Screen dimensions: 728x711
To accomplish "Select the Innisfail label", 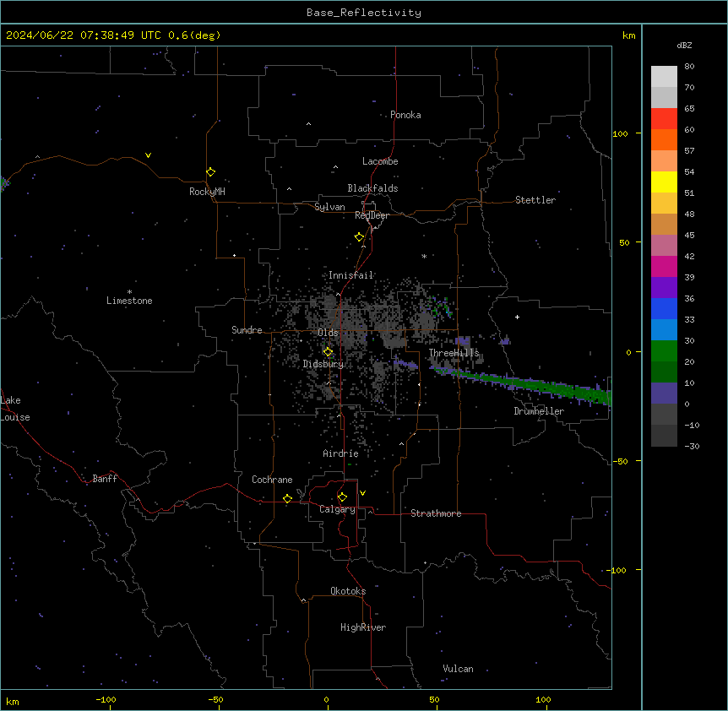I will (350, 275).
